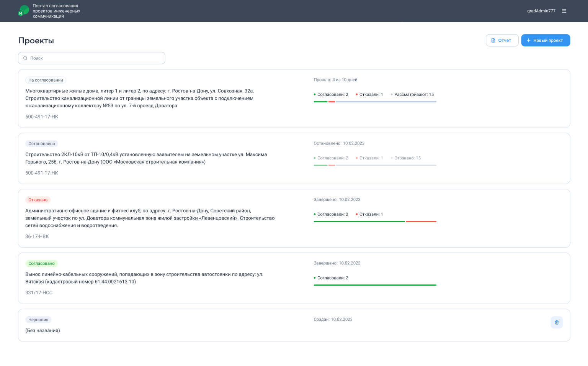This screenshot has width=588, height=366.
Task: Click Согласовали: 2 in first project
Action: point(331,94)
